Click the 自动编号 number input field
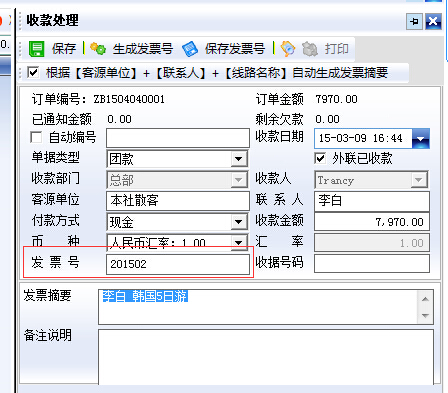 click(178, 138)
